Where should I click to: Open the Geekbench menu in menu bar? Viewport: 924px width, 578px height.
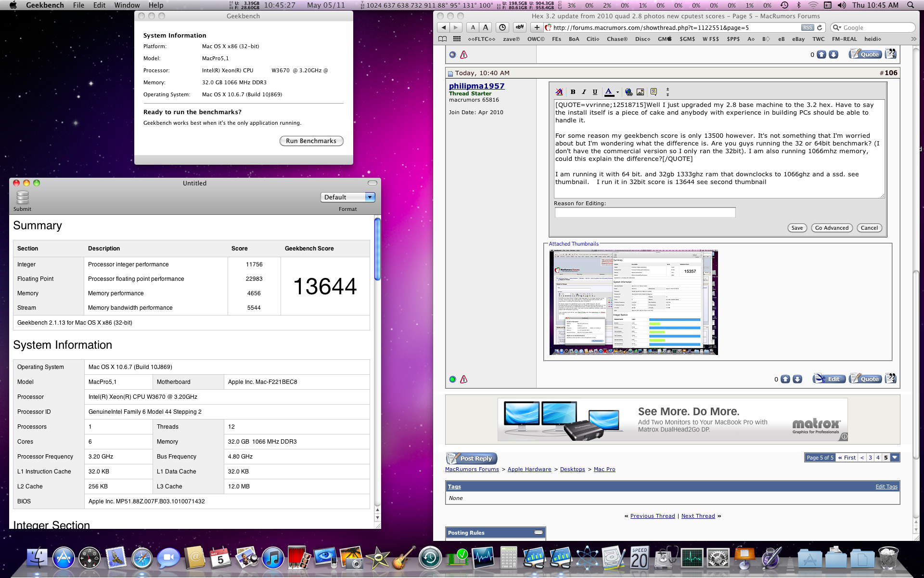pyautogui.click(x=45, y=5)
